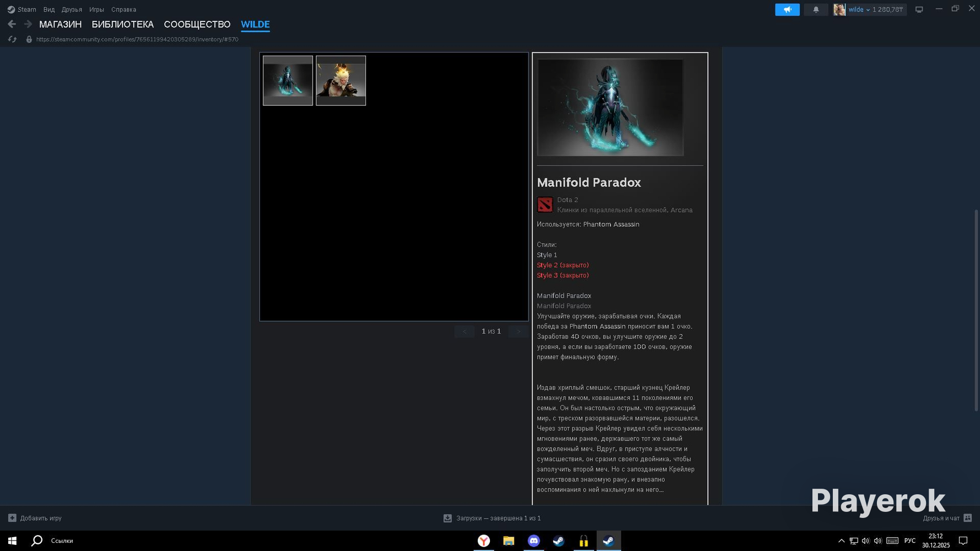Open the Windows action center
The height and width of the screenshot is (551, 980).
963,541
